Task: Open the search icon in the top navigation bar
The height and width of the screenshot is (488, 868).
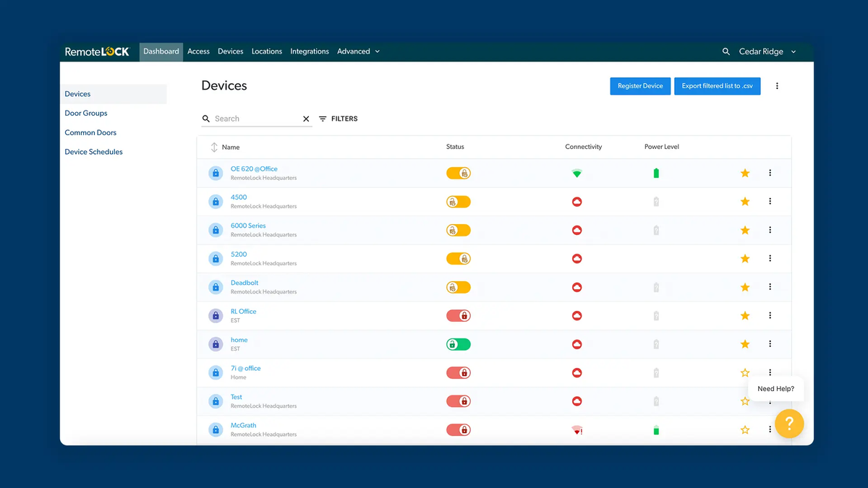Action: pos(726,51)
